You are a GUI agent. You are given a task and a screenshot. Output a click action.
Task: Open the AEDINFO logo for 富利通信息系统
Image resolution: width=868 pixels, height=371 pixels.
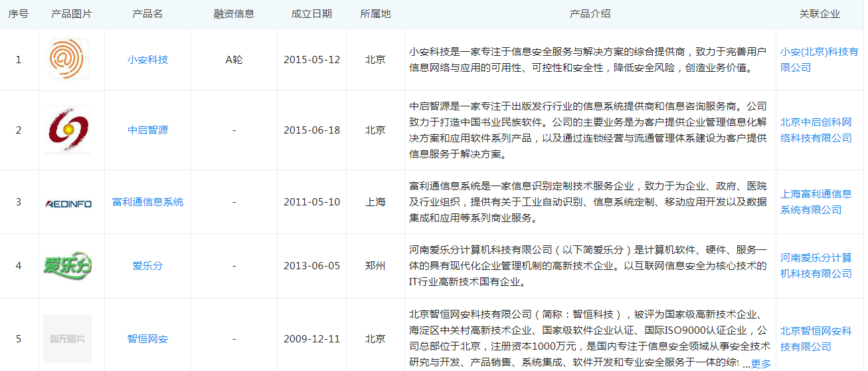point(68,203)
